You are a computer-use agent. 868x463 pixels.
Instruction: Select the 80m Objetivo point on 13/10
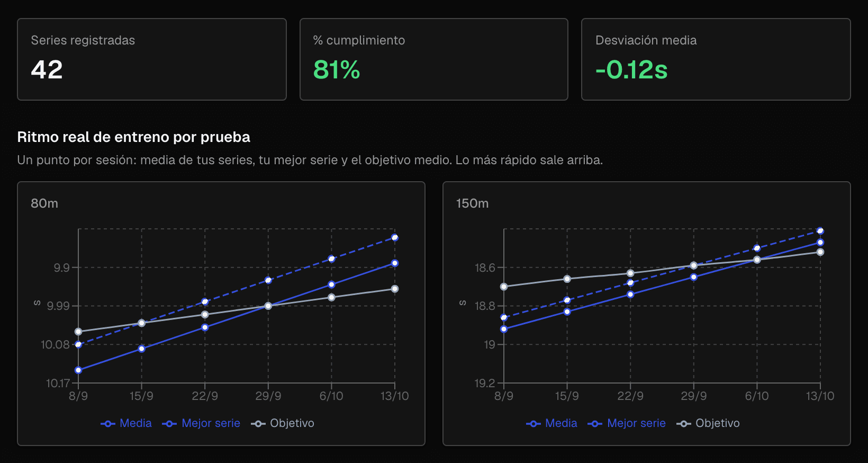pos(395,289)
